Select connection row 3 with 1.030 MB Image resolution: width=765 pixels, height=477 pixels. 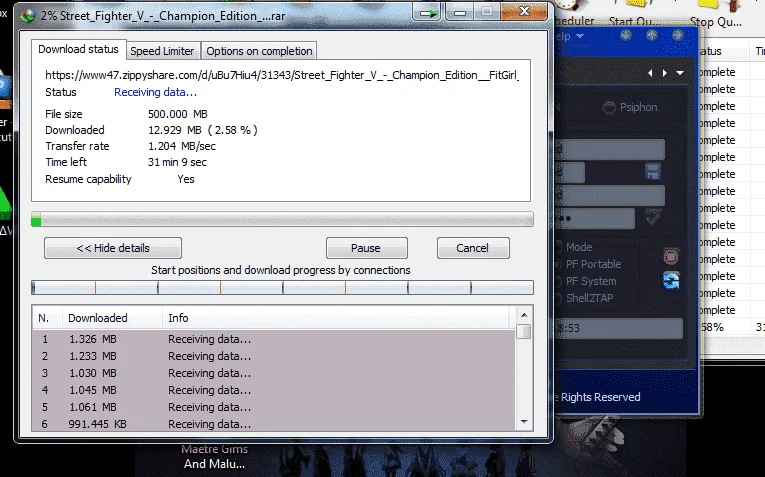(x=274, y=373)
